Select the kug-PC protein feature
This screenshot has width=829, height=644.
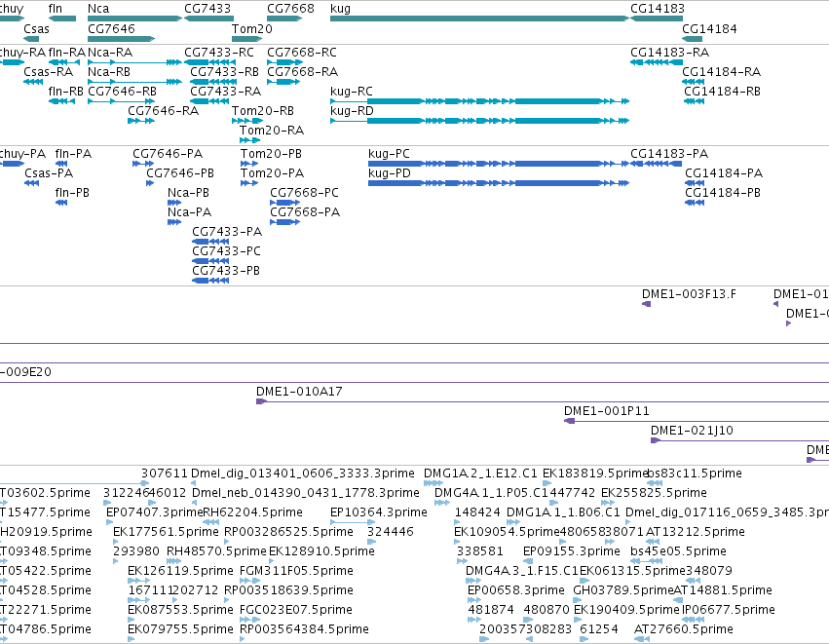[499, 164]
